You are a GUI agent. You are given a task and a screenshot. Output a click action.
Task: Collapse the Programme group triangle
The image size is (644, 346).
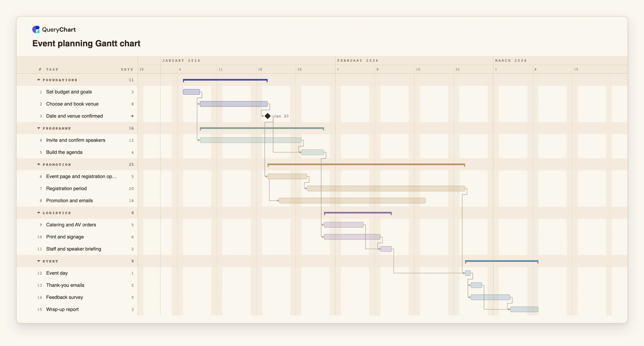pyautogui.click(x=38, y=128)
